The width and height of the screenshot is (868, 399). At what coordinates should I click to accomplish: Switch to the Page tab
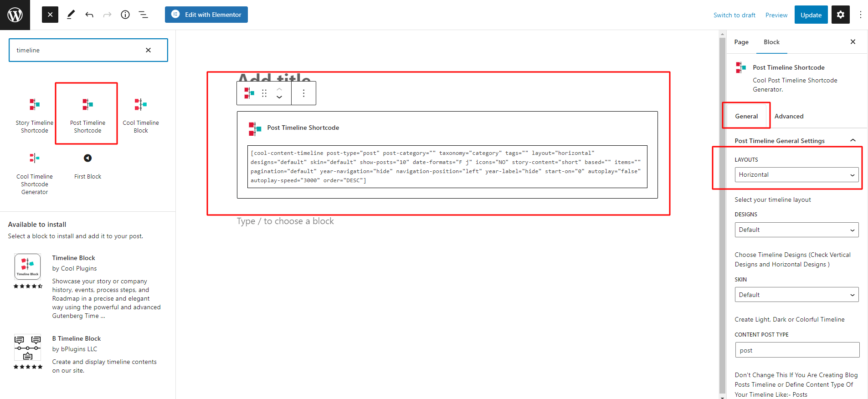point(741,42)
